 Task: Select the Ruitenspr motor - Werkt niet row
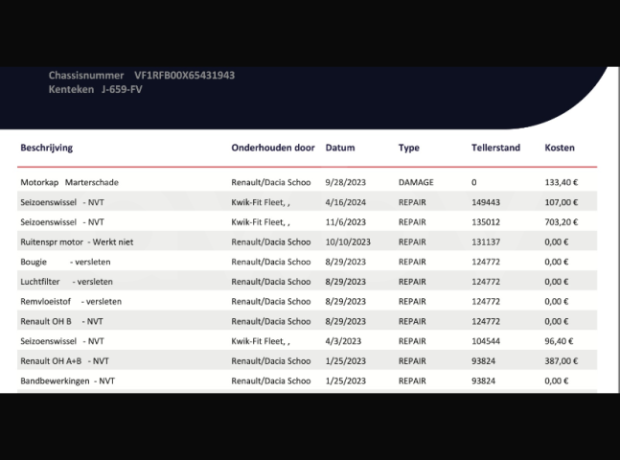(x=307, y=242)
